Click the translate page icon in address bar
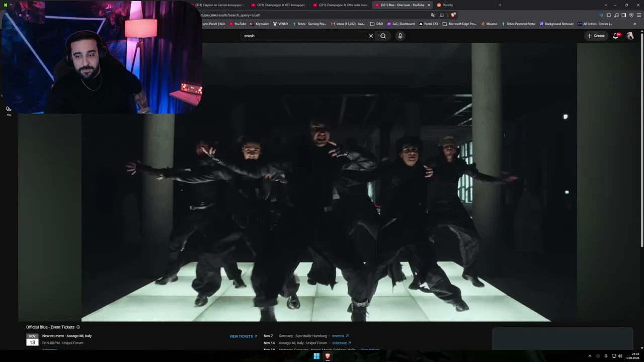Image resolution: width=644 pixels, height=362 pixels. [x=433, y=15]
